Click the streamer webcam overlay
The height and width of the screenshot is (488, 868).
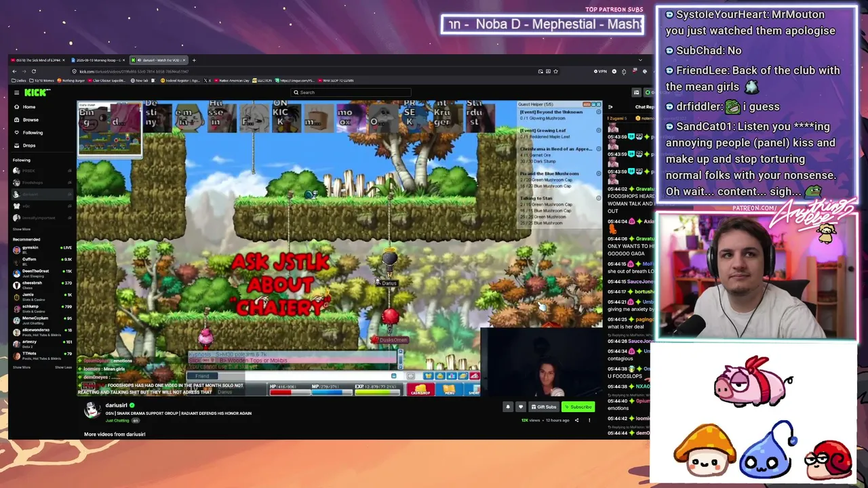coord(756,278)
